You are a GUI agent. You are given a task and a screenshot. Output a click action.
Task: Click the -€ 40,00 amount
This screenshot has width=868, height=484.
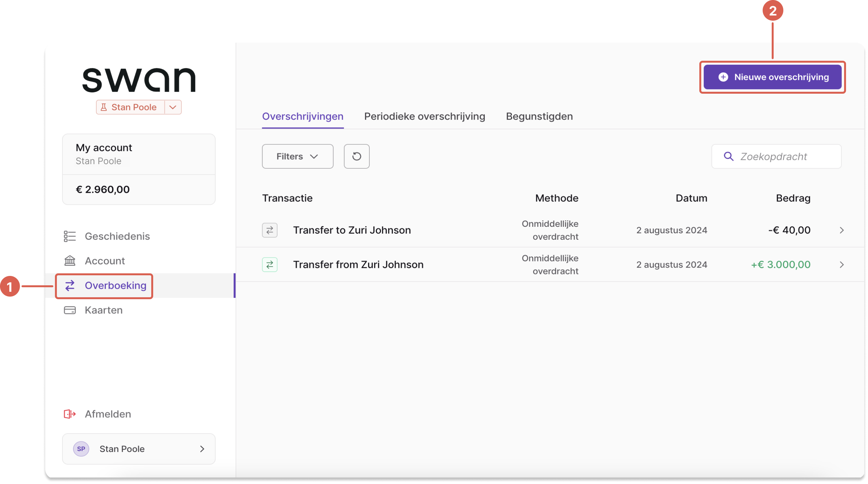pyautogui.click(x=789, y=230)
